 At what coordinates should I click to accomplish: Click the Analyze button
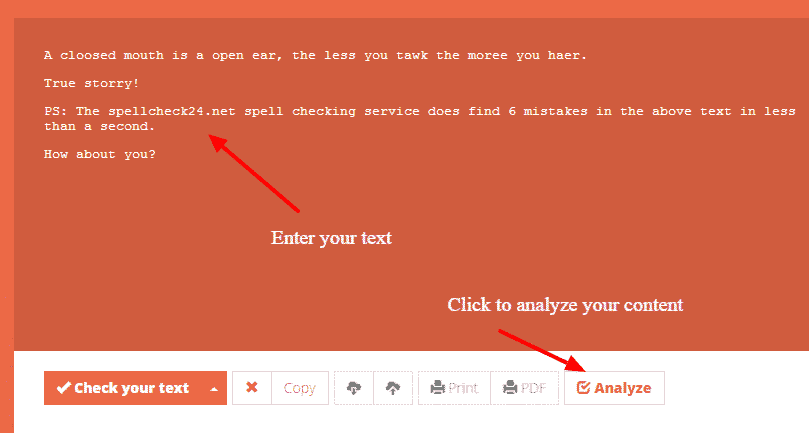pyautogui.click(x=614, y=388)
